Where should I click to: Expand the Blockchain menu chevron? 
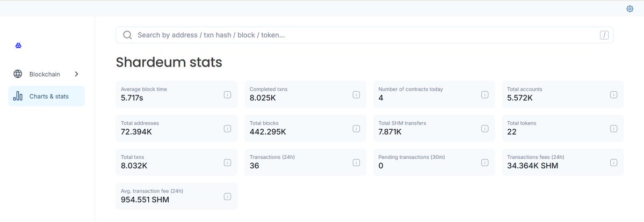coord(76,74)
